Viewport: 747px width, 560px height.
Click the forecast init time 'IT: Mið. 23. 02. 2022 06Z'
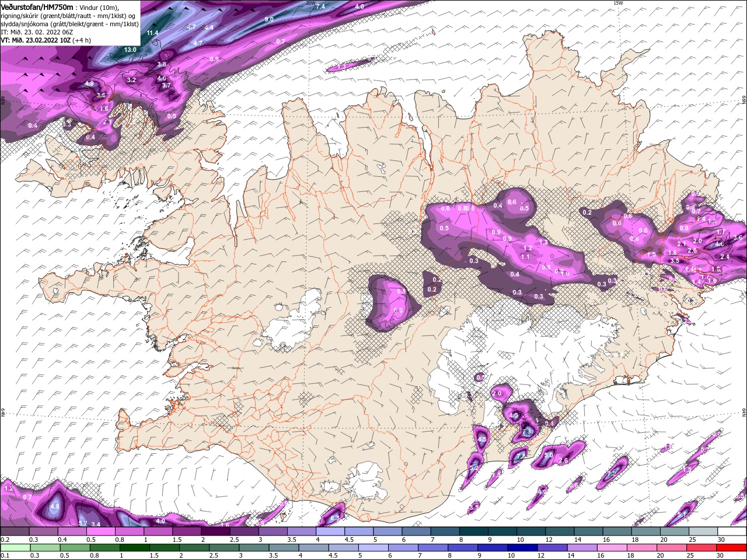pyautogui.click(x=37, y=32)
